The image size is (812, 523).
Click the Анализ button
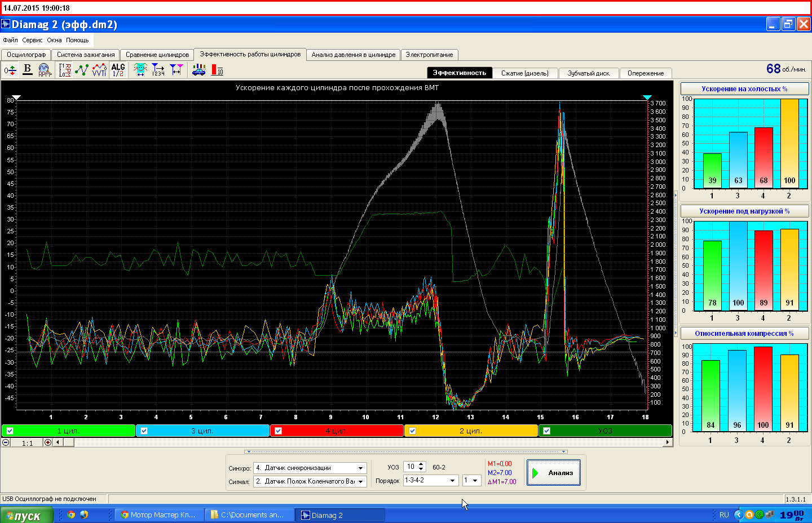coord(553,473)
